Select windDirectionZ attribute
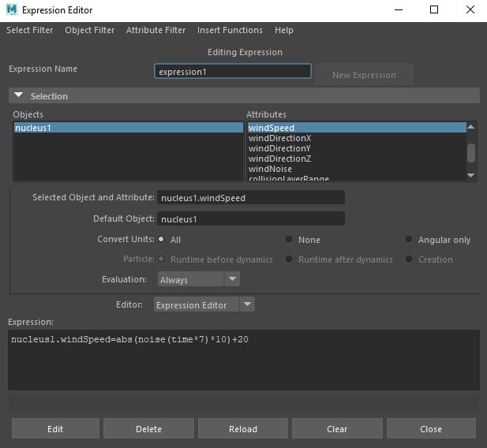This screenshot has width=487, height=448. point(357,159)
